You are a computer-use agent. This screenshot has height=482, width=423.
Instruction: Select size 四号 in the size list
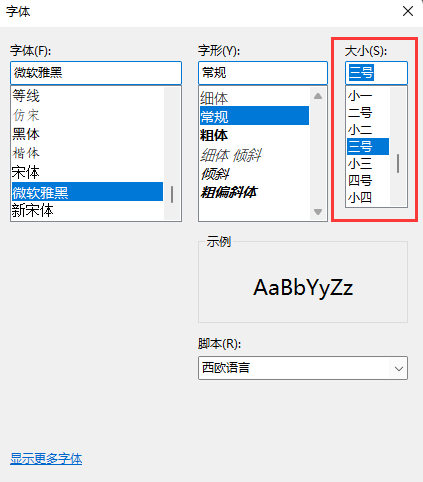pos(368,181)
